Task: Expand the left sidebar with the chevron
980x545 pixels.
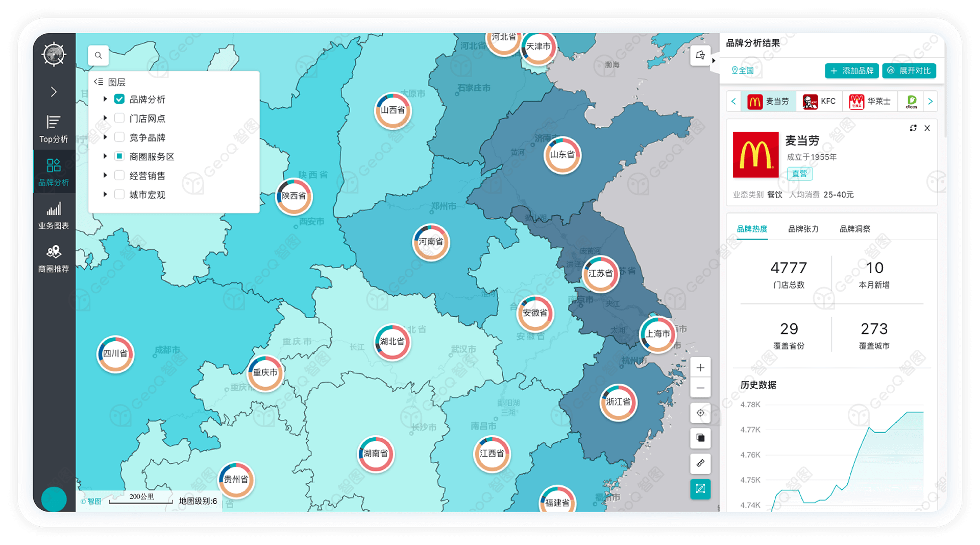Action: (x=54, y=92)
